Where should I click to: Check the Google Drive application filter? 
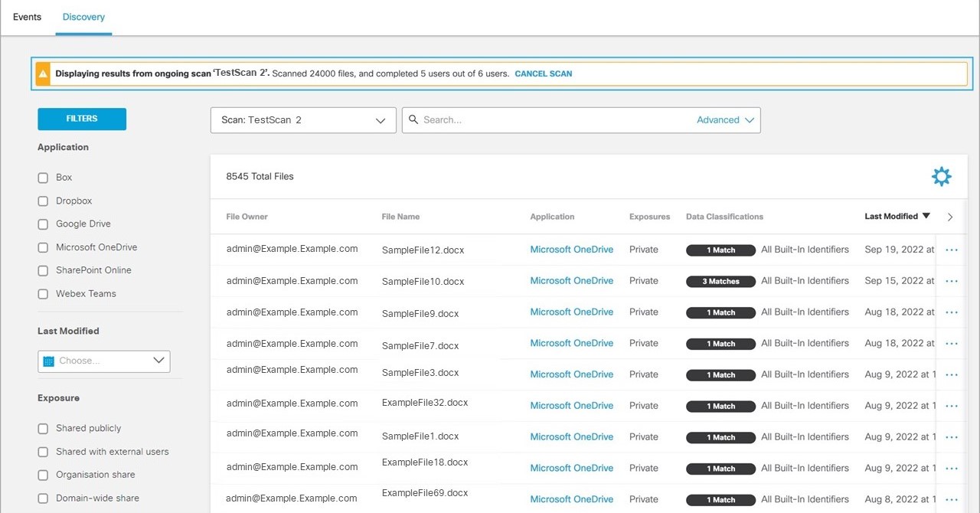pos(43,224)
